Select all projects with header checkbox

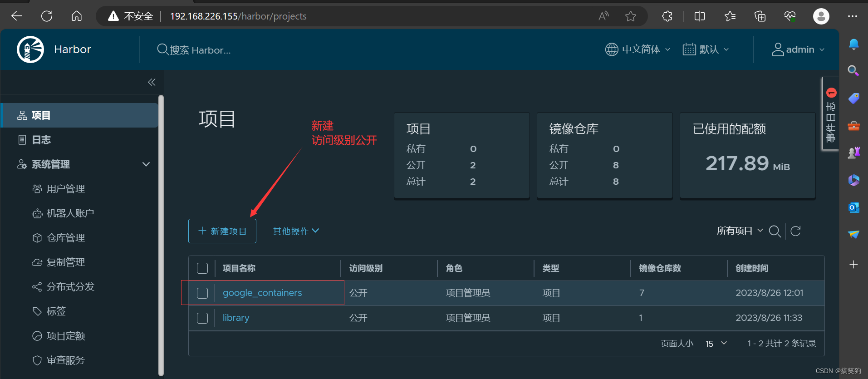pos(202,268)
